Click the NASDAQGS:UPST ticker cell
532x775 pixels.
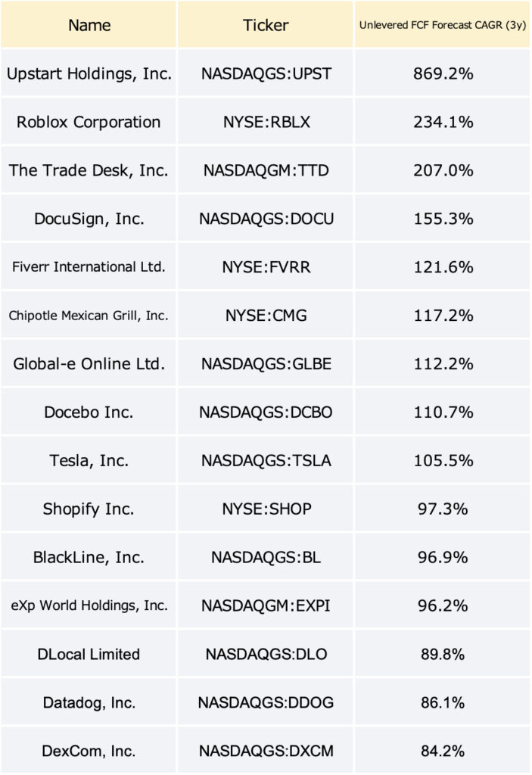click(x=266, y=73)
